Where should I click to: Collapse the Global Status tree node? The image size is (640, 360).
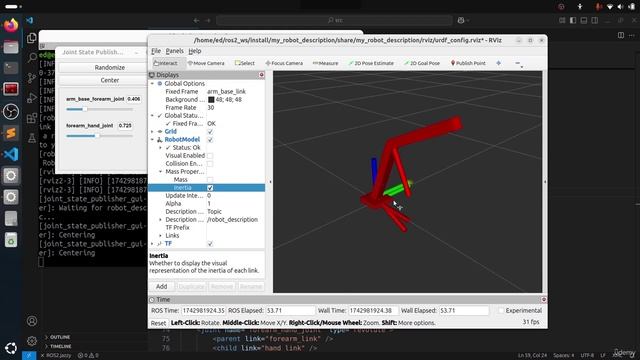[153, 116]
